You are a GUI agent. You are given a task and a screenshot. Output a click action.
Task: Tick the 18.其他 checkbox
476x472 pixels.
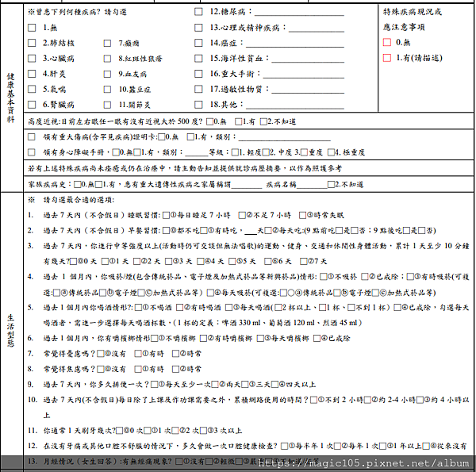click(198, 105)
